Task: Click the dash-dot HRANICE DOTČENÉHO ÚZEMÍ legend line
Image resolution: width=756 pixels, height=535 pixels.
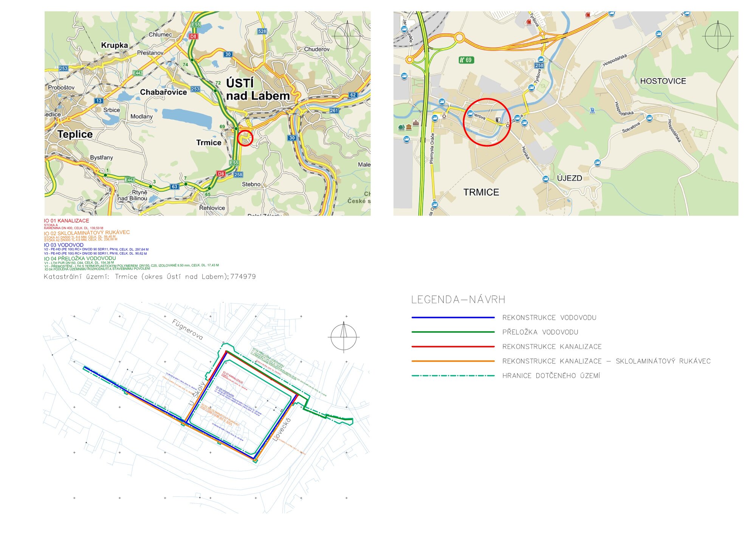Action: [x=453, y=375]
